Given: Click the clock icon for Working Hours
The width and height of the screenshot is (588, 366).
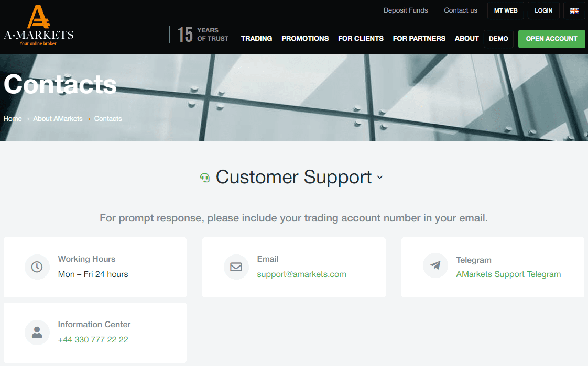Looking at the screenshot, I should tap(37, 267).
